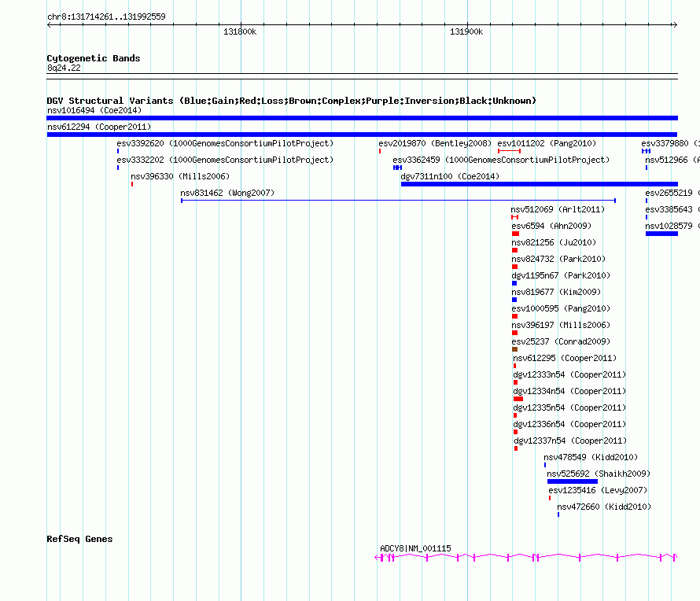Click the esv1011202 (Pang2010) red loss marker
This screenshot has width=700, height=601.
point(509,151)
